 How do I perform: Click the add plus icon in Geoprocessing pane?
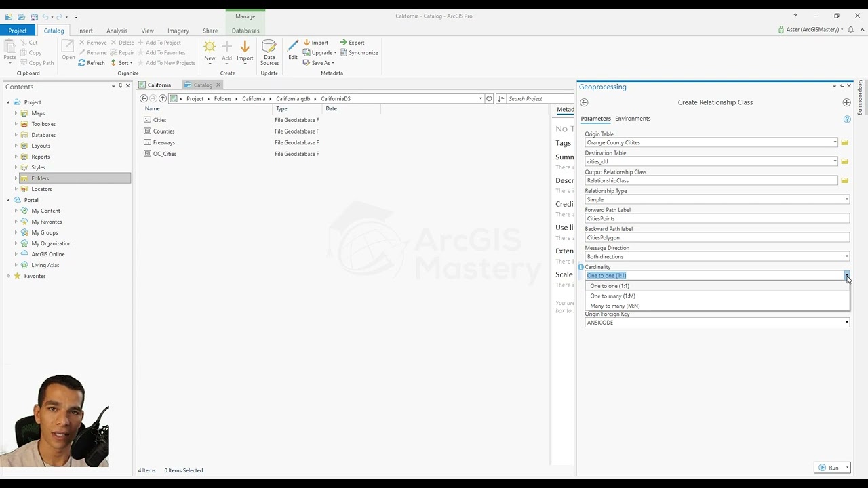click(x=846, y=102)
